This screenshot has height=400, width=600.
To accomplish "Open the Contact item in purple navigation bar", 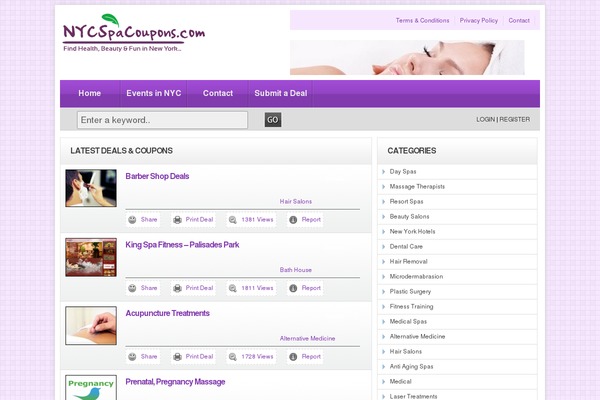I will (218, 93).
